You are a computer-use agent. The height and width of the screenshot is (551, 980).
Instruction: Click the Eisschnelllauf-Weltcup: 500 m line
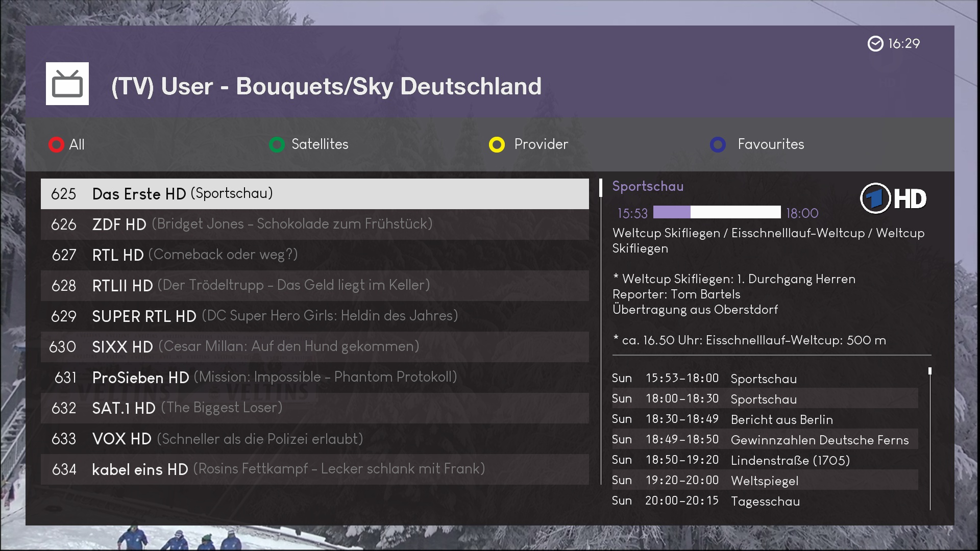click(x=749, y=340)
